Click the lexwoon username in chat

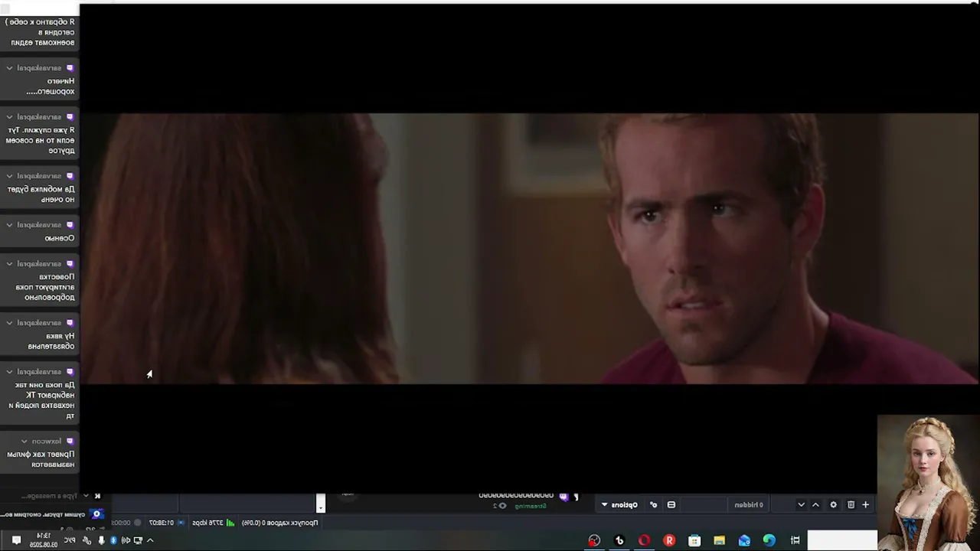click(x=47, y=442)
